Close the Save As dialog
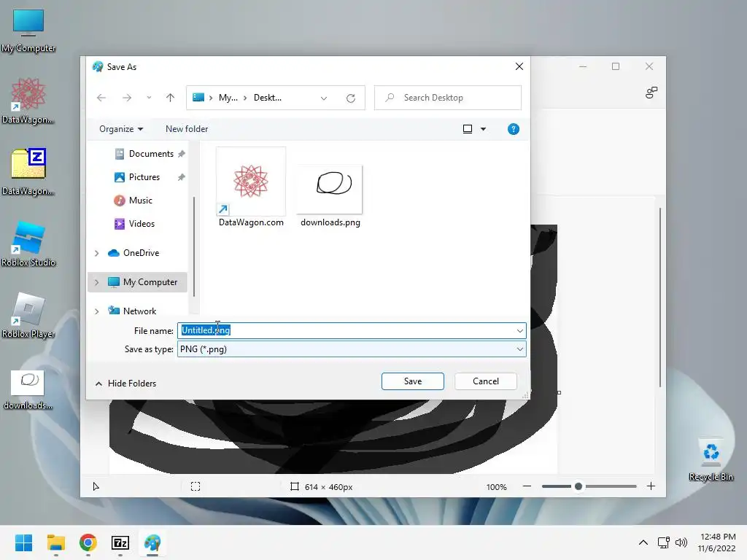Image resolution: width=747 pixels, height=560 pixels. 519,66
